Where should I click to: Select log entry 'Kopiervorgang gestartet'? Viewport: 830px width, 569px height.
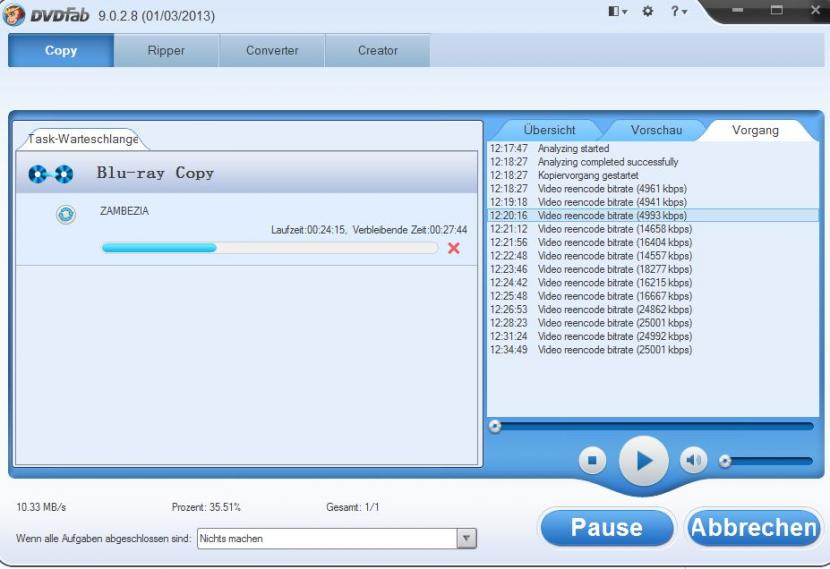tap(652, 175)
